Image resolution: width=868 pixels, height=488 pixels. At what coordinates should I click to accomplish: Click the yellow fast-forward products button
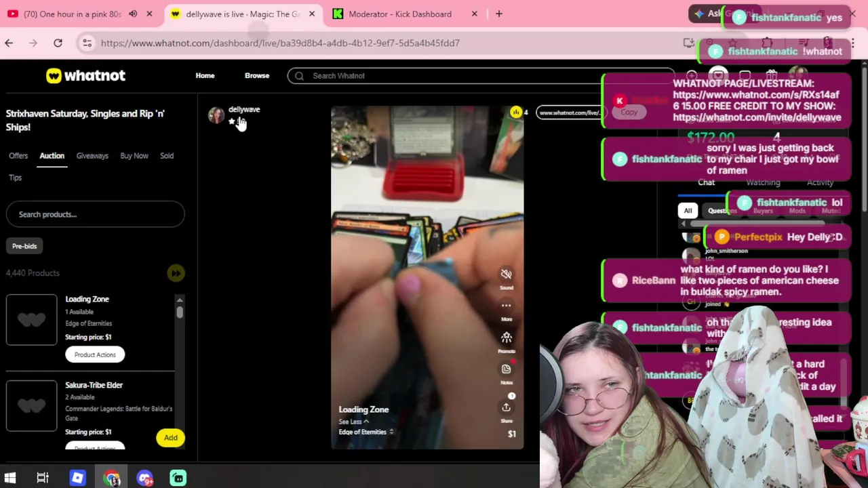(176, 273)
